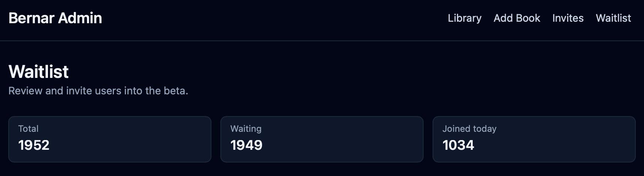644x176 pixels.
Task: Click the Bernar Admin brand title
Action: [x=55, y=18]
